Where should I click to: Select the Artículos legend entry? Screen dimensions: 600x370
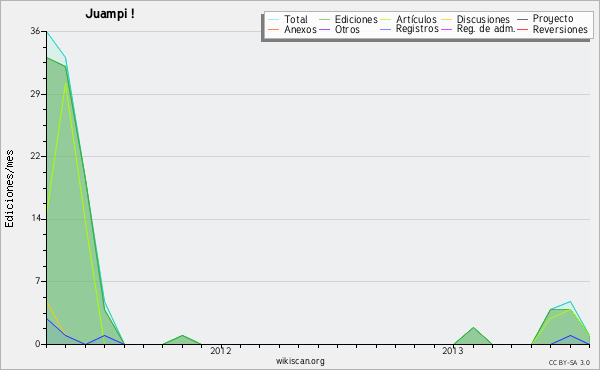coord(416,19)
